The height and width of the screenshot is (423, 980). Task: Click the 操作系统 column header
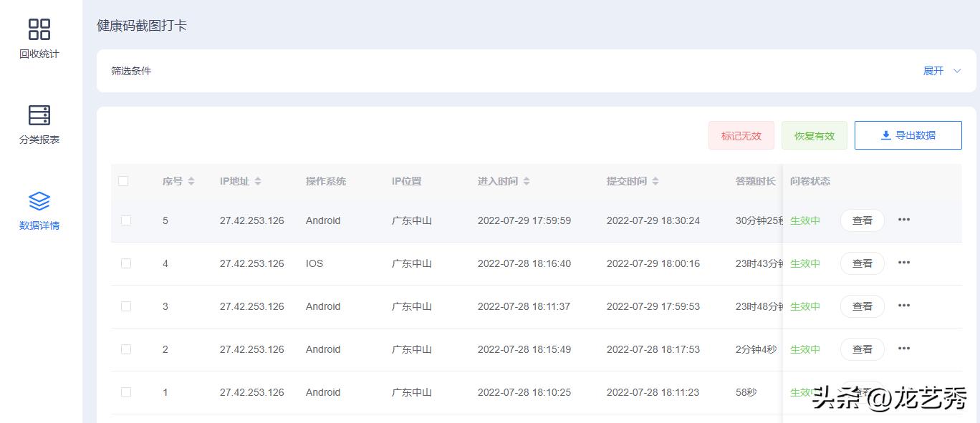pyautogui.click(x=326, y=181)
